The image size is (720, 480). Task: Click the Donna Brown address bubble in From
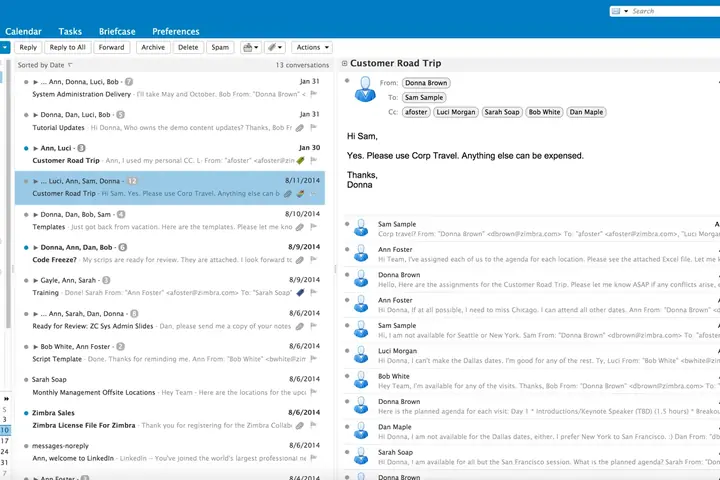(x=426, y=83)
